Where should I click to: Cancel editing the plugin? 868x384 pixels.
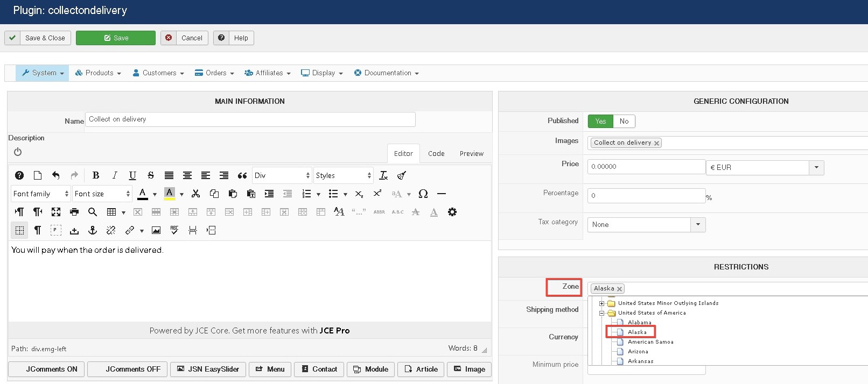click(x=184, y=38)
